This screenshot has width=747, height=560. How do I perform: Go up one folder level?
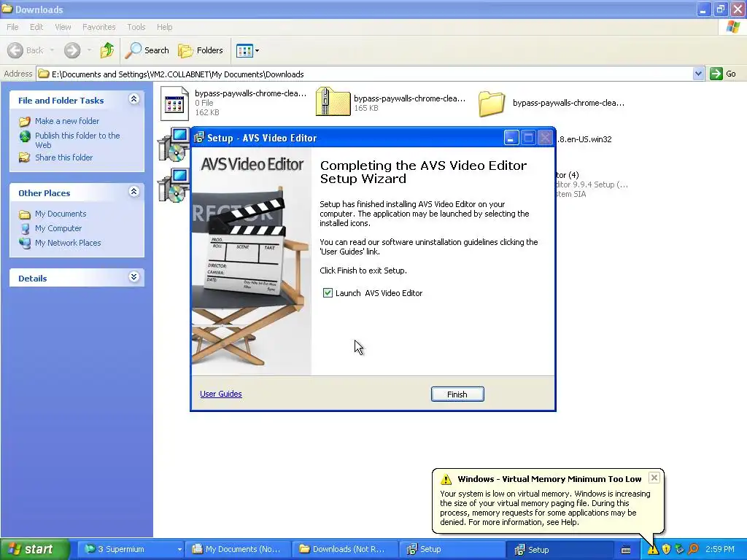[107, 50]
